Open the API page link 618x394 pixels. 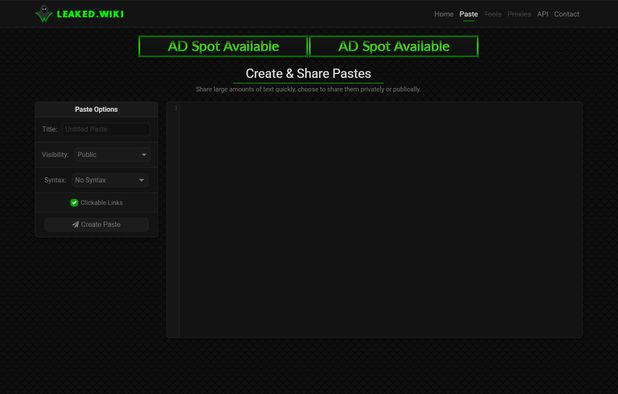coord(542,14)
